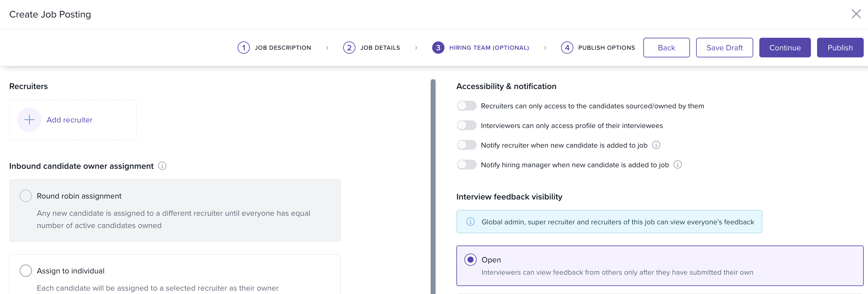Turn on notify recruiter for new candidate
This screenshot has height=294, width=868.
click(466, 145)
